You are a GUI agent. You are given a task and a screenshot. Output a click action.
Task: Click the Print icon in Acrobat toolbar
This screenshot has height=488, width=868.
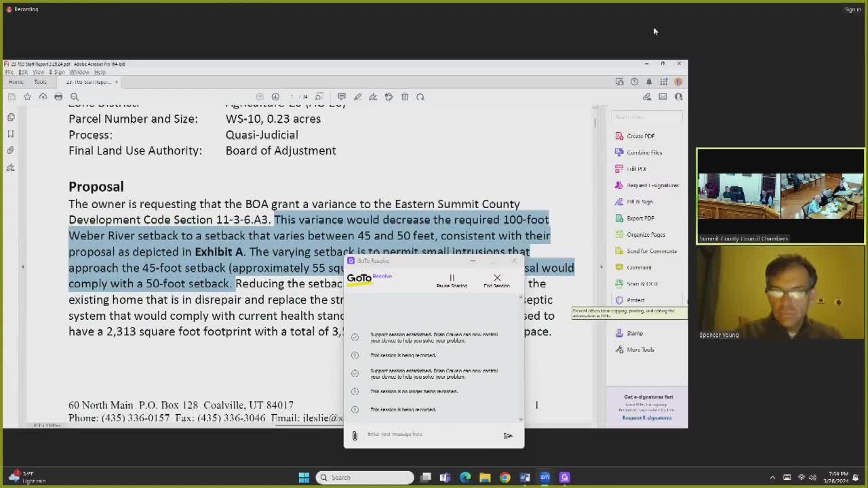pyautogui.click(x=58, y=97)
